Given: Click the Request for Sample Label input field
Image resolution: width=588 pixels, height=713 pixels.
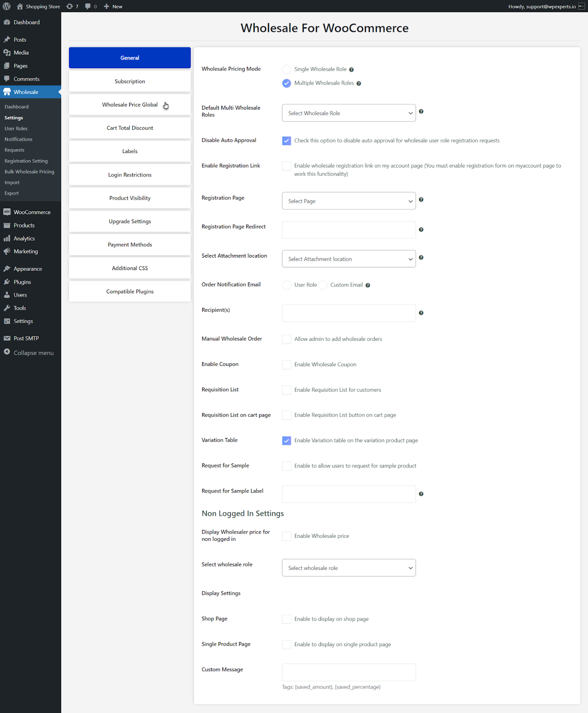Looking at the screenshot, I should point(349,494).
